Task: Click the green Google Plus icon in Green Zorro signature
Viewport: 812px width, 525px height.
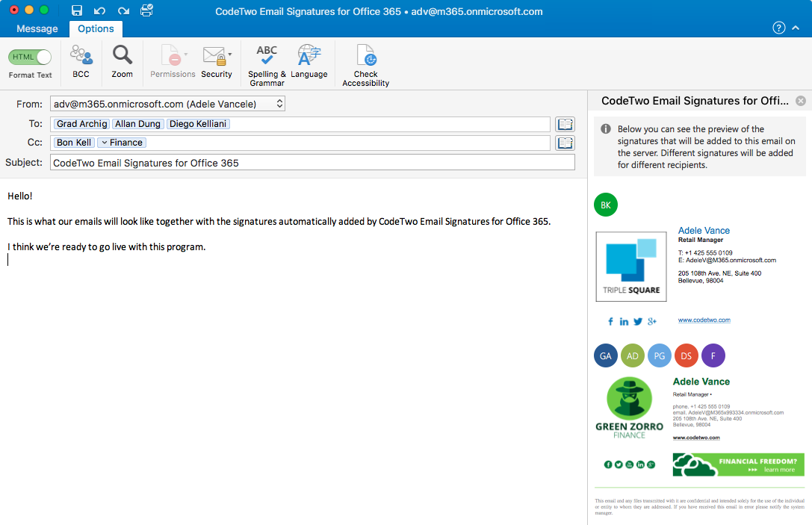Action: [x=651, y=465]
